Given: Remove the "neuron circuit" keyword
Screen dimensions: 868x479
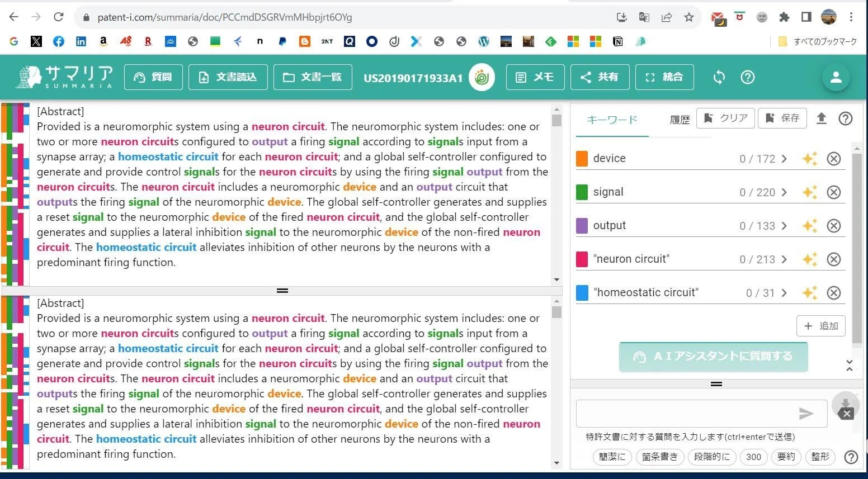Looking at the screenshot, I should pos(834,259).
